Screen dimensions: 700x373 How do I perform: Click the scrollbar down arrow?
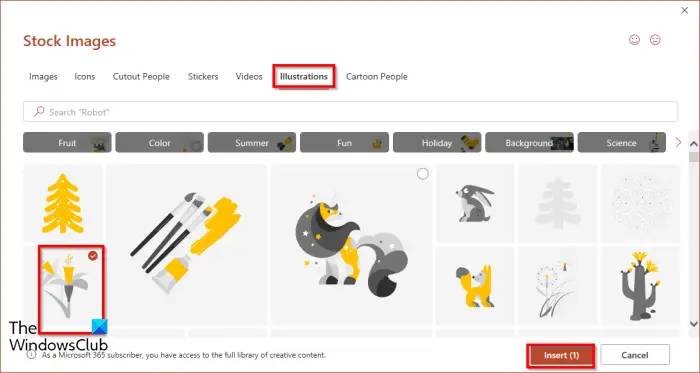693,324
